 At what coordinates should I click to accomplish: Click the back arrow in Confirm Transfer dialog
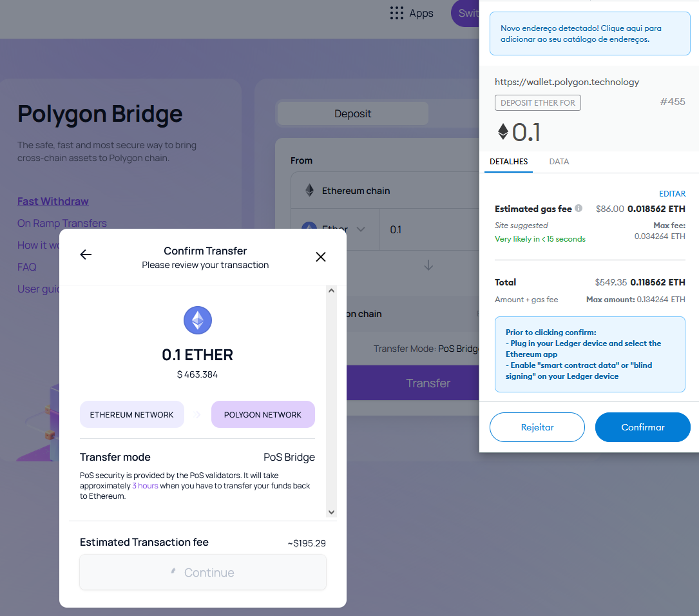[x=86, y=255]
